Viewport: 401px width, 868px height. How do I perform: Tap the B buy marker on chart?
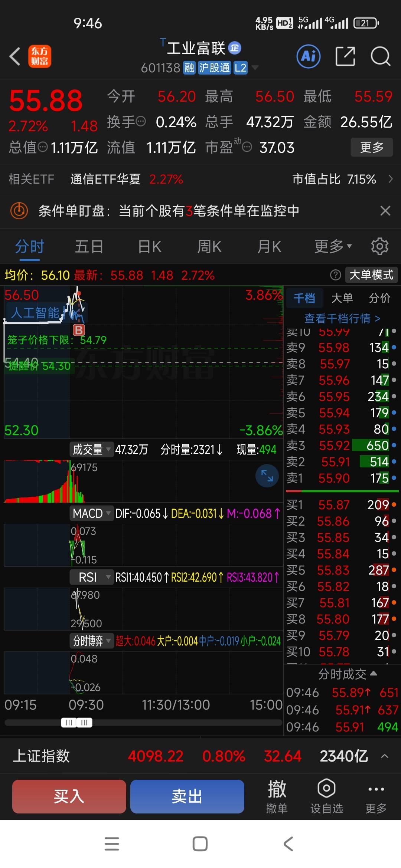pos(79,330)
